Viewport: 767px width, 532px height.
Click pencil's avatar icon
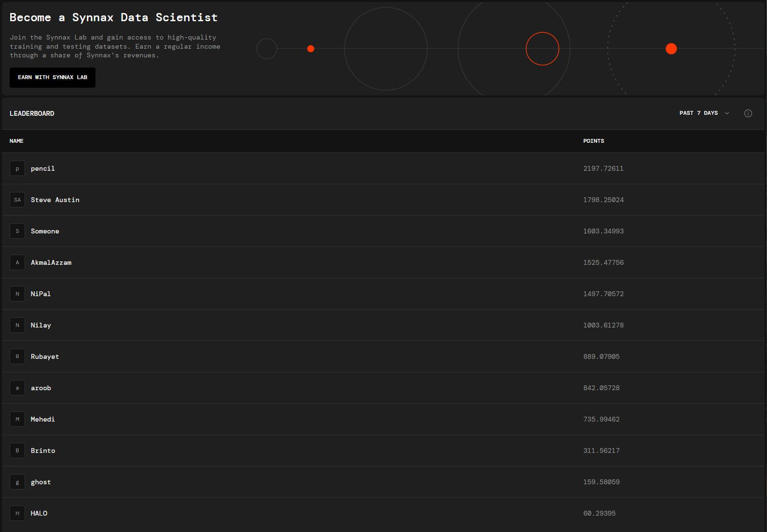(17, 168)
